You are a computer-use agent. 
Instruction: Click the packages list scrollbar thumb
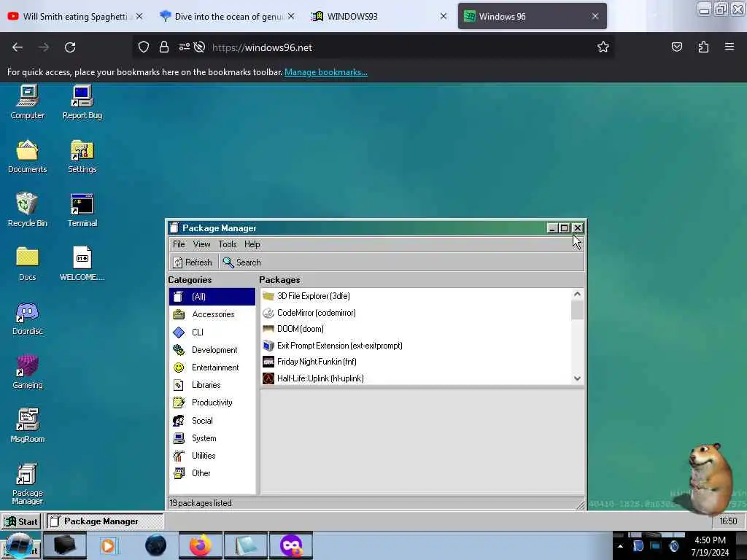coord(577,310)
